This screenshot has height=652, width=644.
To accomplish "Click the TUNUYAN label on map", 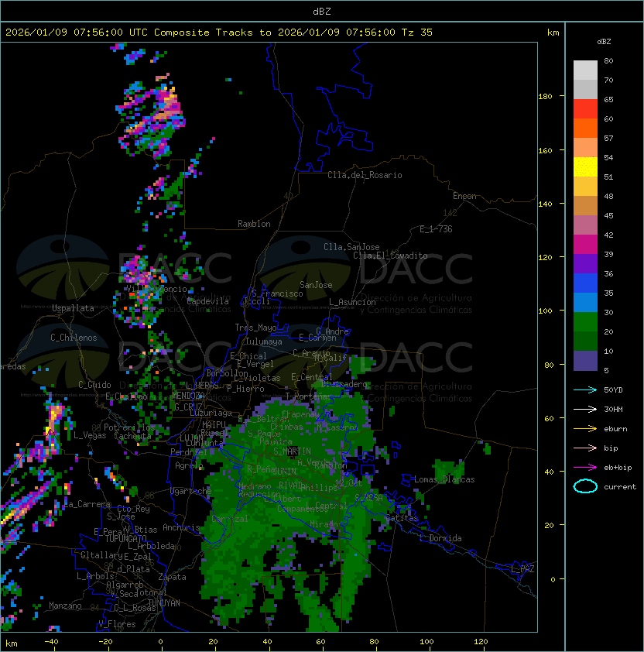I will pyautogui.click(x=164, y=603).
